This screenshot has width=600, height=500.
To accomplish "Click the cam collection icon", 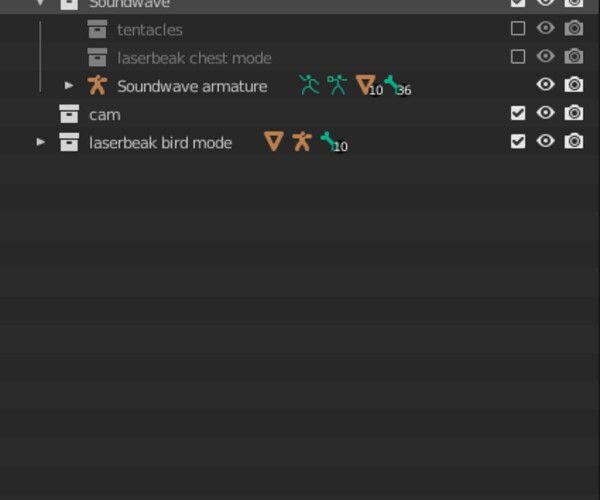I will pyautogui.click(x=69, y=114).
